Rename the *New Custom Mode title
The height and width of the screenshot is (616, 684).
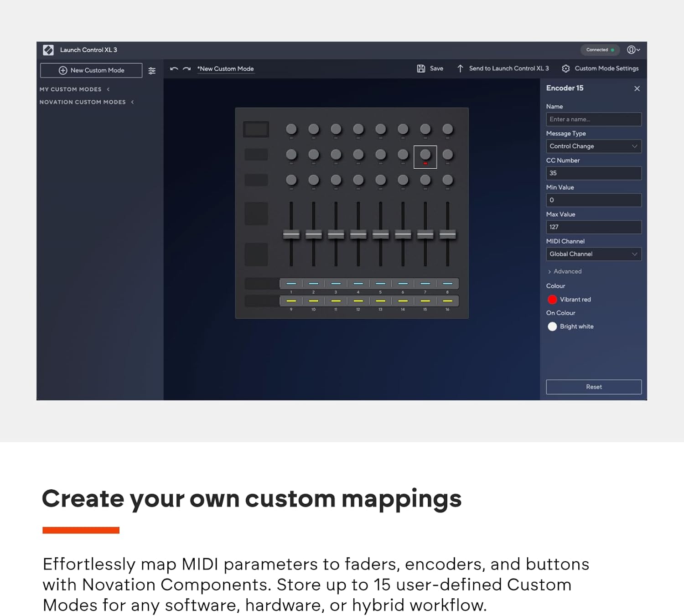(x=225, y=68)
